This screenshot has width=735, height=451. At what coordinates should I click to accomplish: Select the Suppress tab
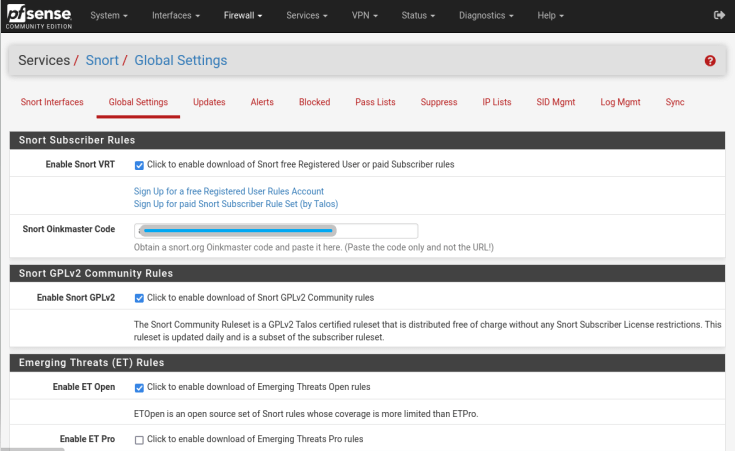[439, 102]
